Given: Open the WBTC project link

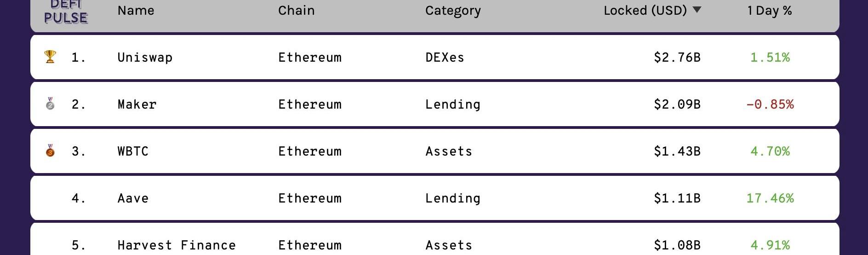Looking at the screenshot, I should coord(133,151).
